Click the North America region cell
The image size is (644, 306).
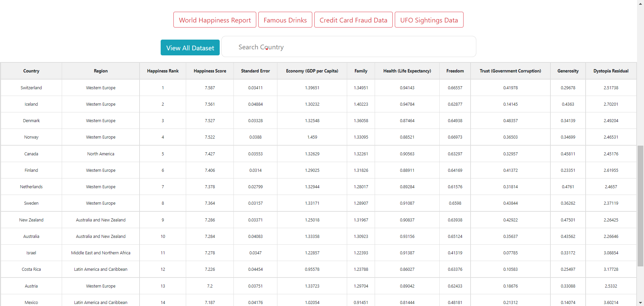[101, 154]
